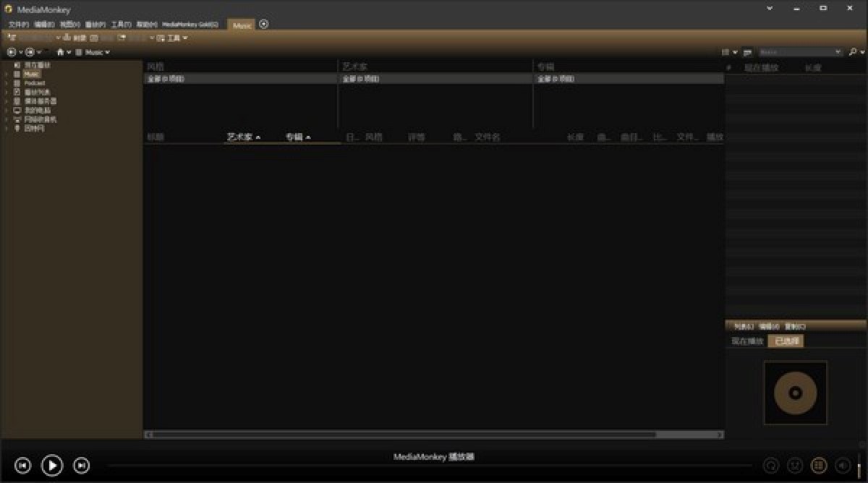The width and height of the screenshot is (868, 483).
Task: Open the forward history dropdown arrow
Action: click(38, 52)
